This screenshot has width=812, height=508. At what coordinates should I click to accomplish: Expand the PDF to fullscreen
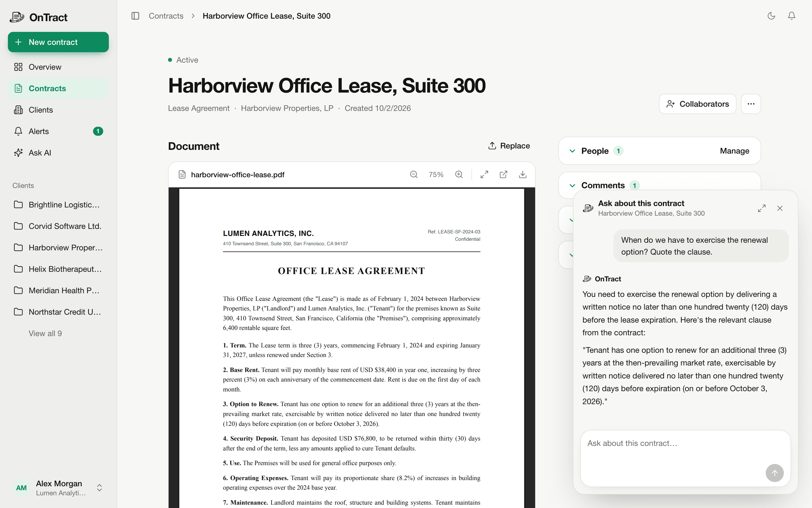484,174
